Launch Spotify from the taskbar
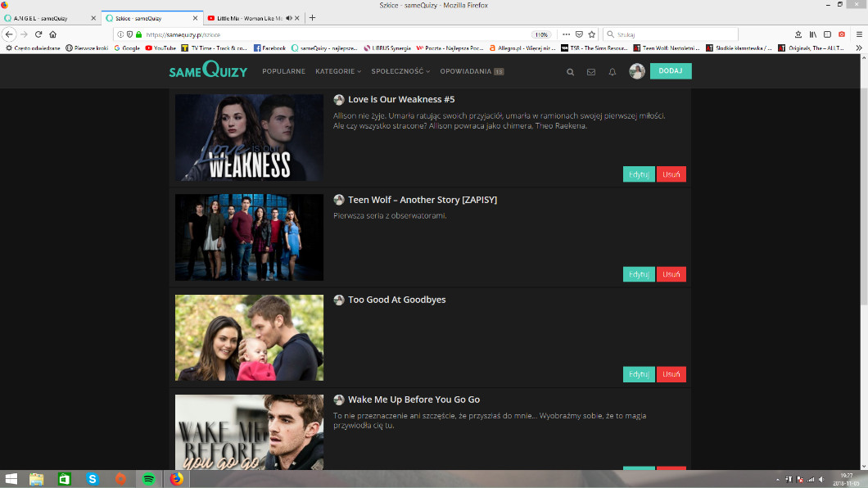The image size is (868, 488). 148,479
